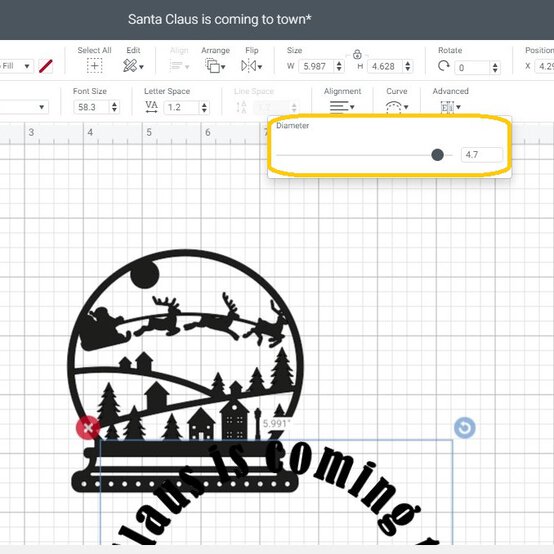
Task: Click the Font Size stepper arrows
Action: (x=114, y=107)
